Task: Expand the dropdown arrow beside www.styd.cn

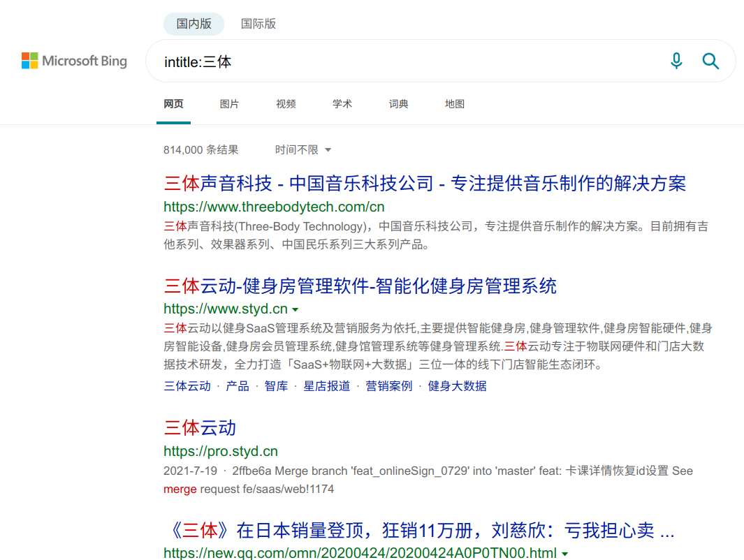Action: coord(295,309)
